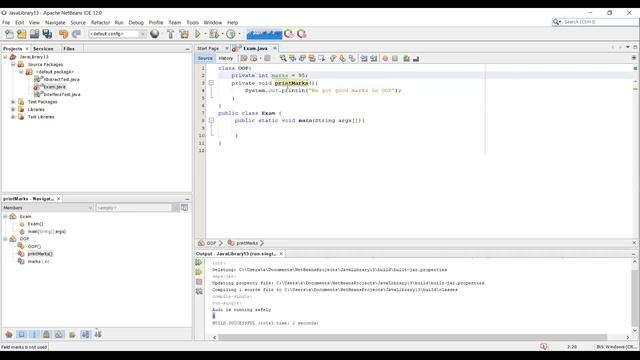Image resolution: width=640 pixels, height=360 pixels.
Task: Click the Profile Project clock icon
Action: [x=231, y=34]
